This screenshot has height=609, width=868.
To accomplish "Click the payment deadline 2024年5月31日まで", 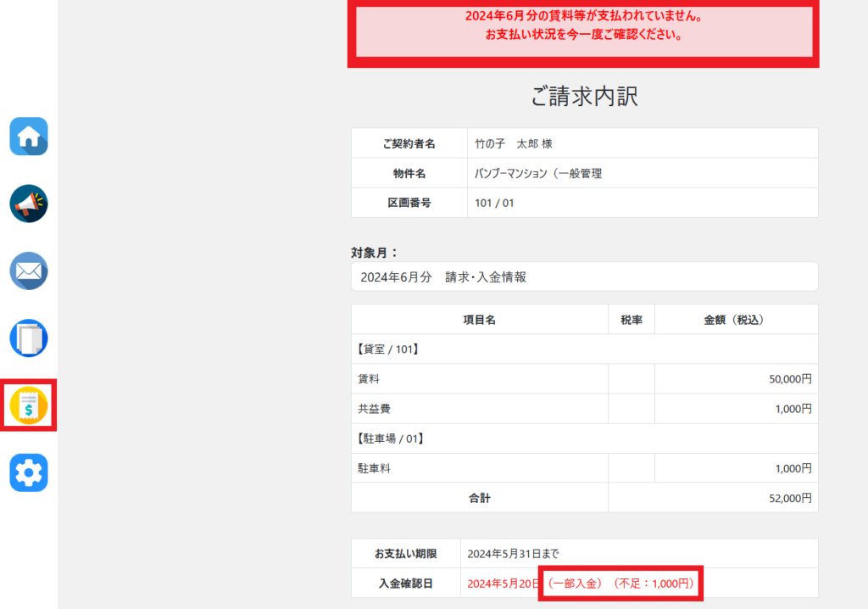I will pyautogui.click(x=514, y=554).
